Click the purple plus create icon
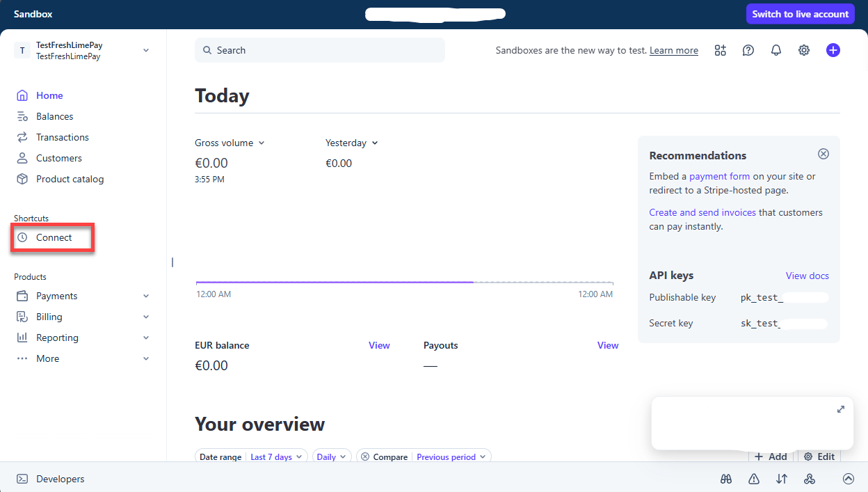This screenshot has height=492, width=868. pyautogui.click(x=833, y=50)
